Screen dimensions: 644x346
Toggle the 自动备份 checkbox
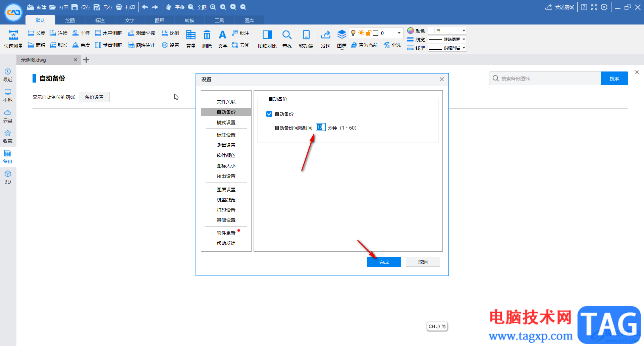coord(269,114)
